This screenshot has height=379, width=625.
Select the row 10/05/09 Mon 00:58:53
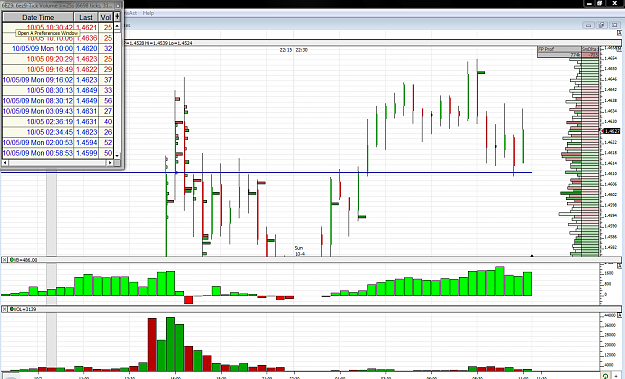(58, 153)
